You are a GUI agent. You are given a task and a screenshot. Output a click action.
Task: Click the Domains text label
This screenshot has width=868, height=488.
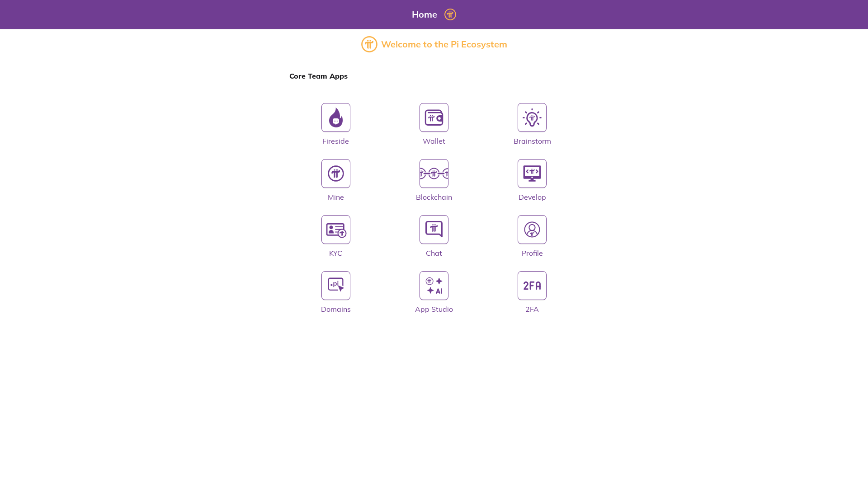pyautogui.click(x=335, y=309)
